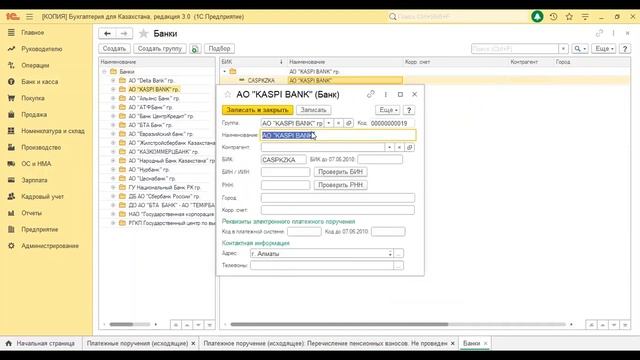Click into the БИК field with CASPKZKA
This screenshot has width=640, height=360.
pyautogui.click(x=283, y=160)
